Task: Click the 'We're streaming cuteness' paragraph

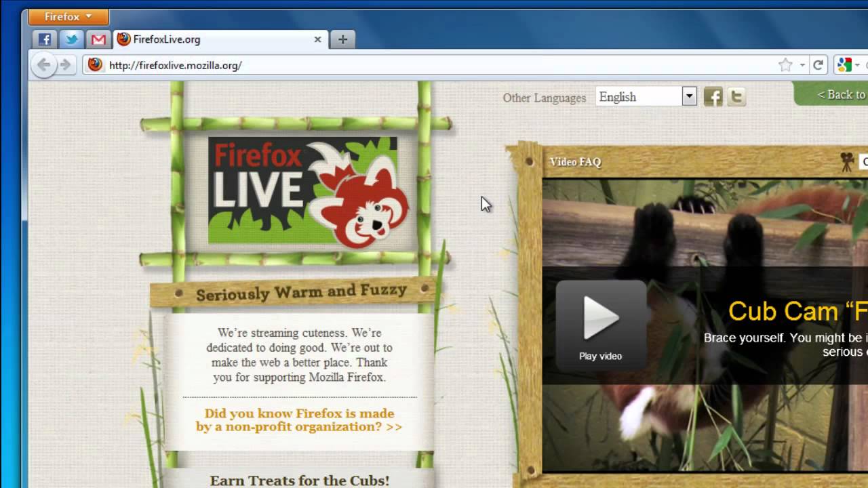Action: pos(299,355)
